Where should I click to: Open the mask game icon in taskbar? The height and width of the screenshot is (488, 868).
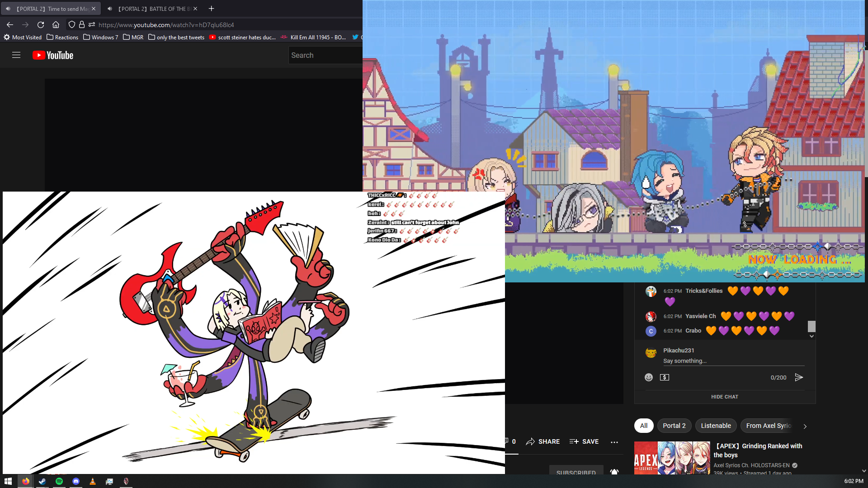click(126, 481)
